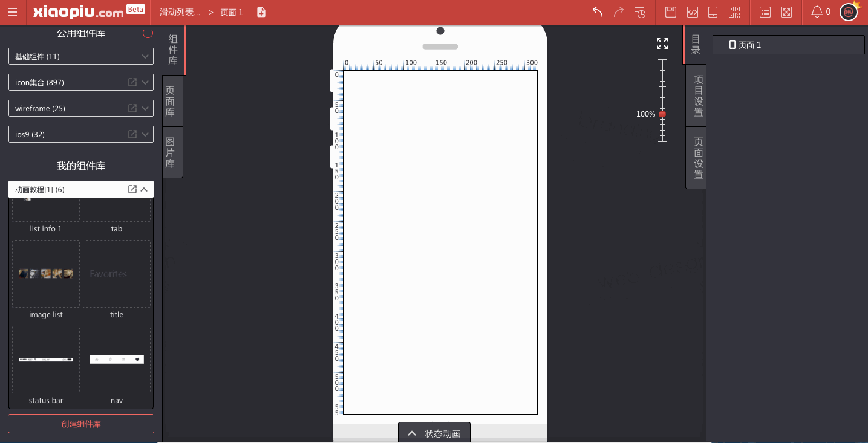Select the image list component thumbnail
Screen dimensions: 868x443
[x=46, y=273]
